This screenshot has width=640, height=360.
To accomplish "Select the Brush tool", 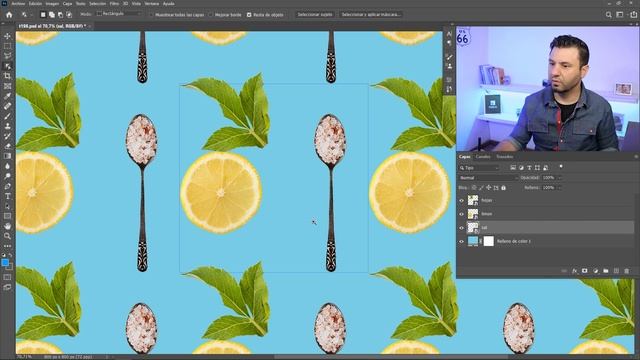I will [x=7, y=116].
